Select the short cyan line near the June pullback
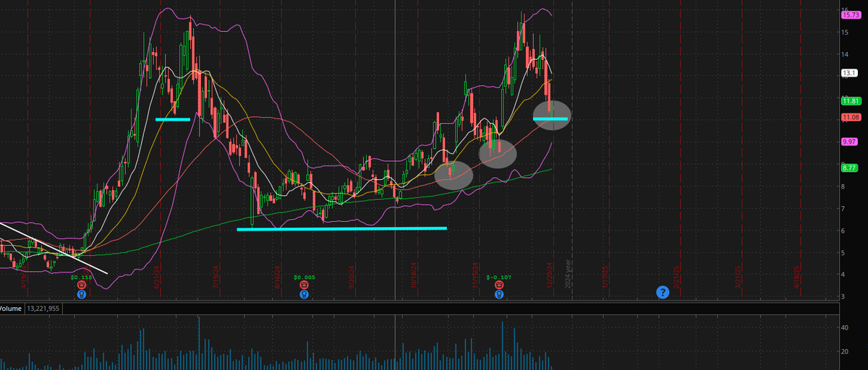 [173, 119]
